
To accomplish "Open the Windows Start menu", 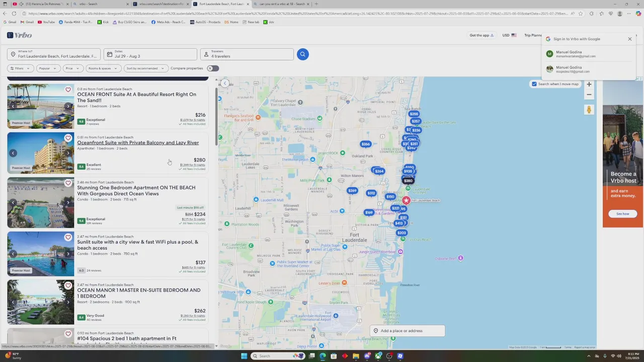I will tap(244, 356).
